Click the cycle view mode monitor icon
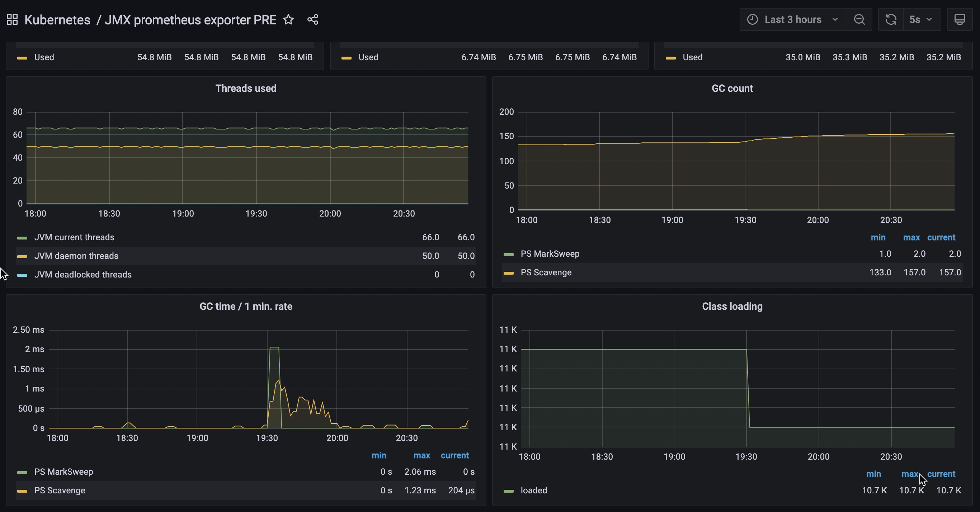The width and height of the screenshot is (980, 512). tap(960, 19)
